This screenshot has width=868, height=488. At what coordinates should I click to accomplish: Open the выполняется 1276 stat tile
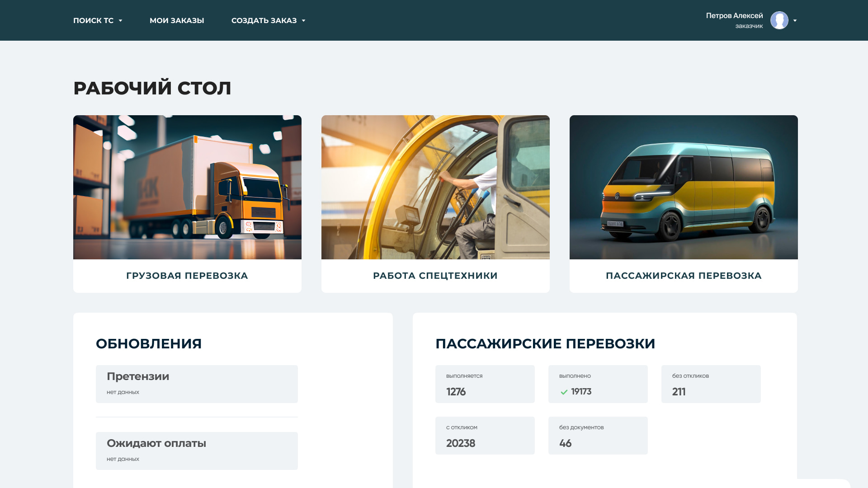(485, 384)
